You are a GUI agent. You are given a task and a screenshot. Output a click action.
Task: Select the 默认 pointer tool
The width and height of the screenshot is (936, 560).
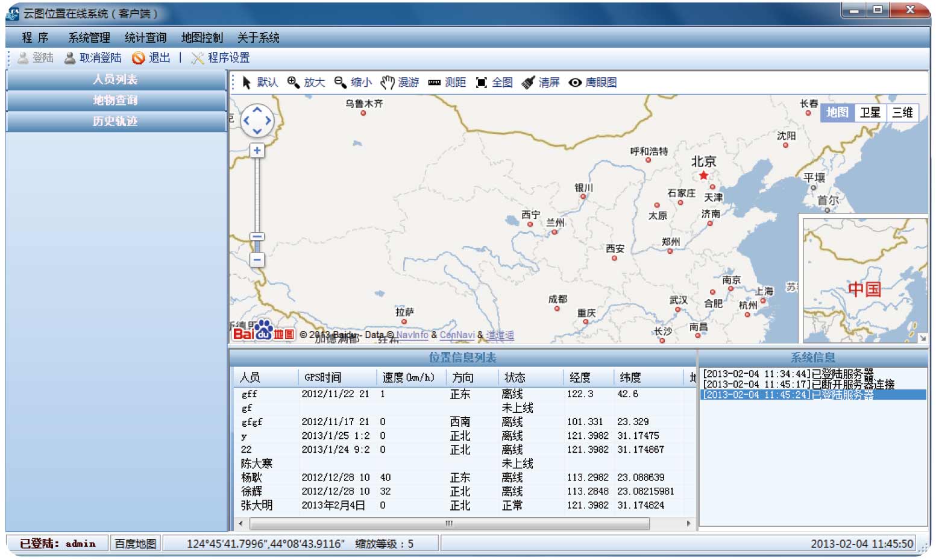coord(260,83)
